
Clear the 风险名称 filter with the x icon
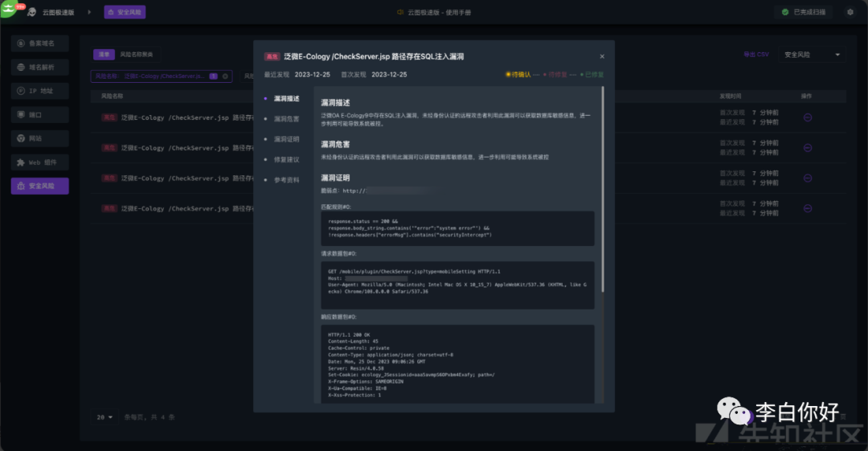pyautogui.click(x=225, y=76)
